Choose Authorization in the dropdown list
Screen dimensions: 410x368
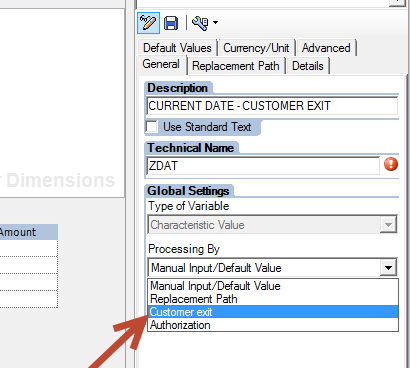pyautogui.click(x=273, y=325)
